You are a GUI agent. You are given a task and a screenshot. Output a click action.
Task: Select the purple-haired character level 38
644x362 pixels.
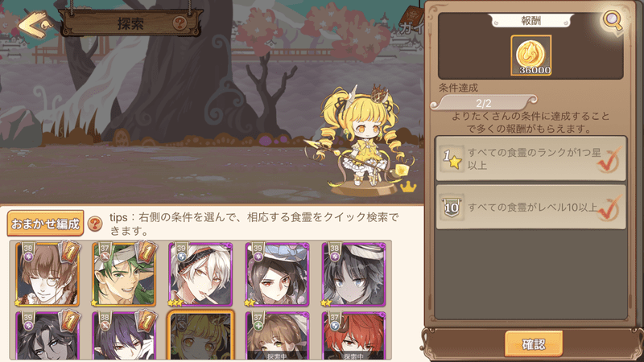click(124, 335)
